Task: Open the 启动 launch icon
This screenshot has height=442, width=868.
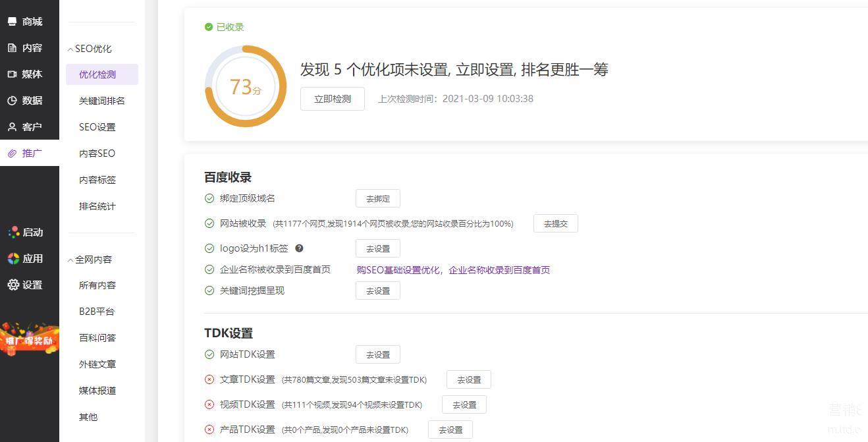Action: [13, 233]
